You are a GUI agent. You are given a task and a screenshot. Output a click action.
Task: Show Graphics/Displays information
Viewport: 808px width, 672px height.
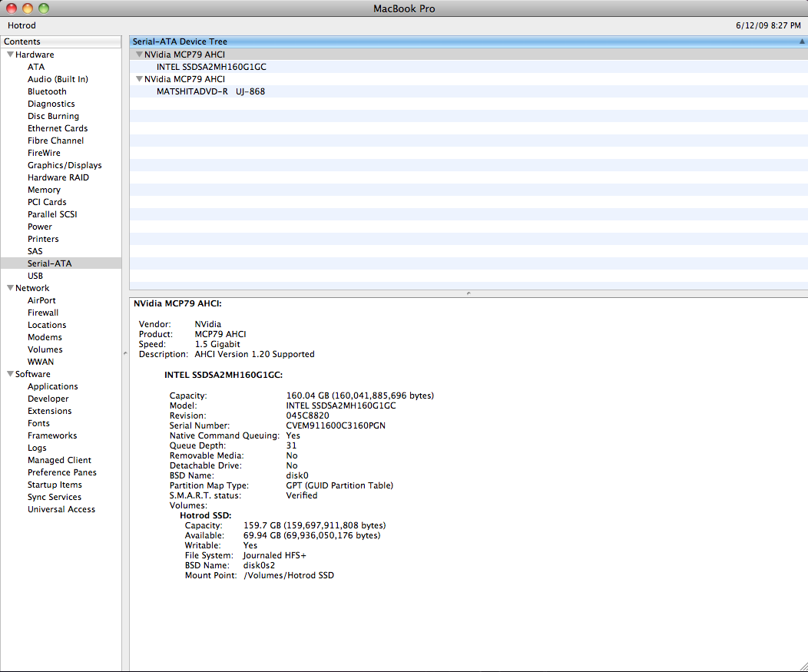pyautogui.click(x=65, y=165)
